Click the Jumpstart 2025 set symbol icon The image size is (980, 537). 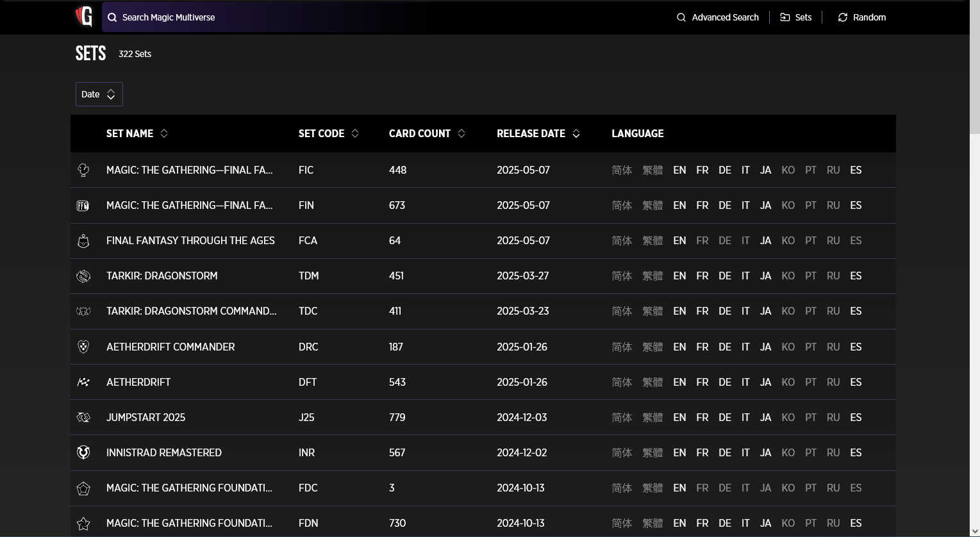[x=83, y=417]
